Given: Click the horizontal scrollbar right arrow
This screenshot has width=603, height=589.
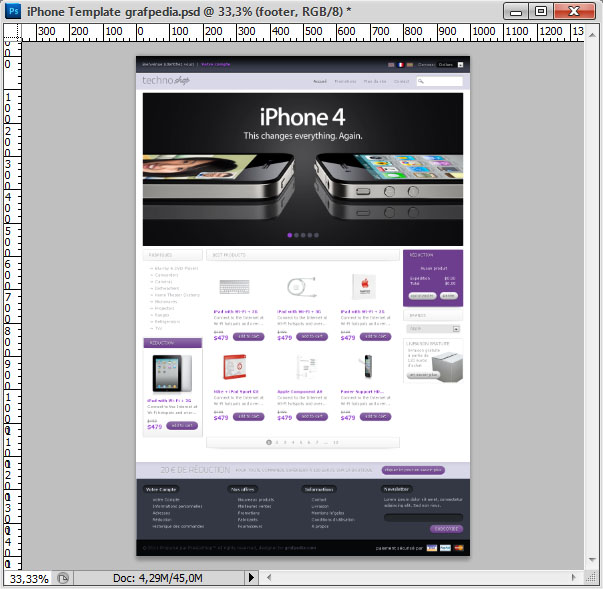Looking at the screenshot, I should tap(573, 577).
